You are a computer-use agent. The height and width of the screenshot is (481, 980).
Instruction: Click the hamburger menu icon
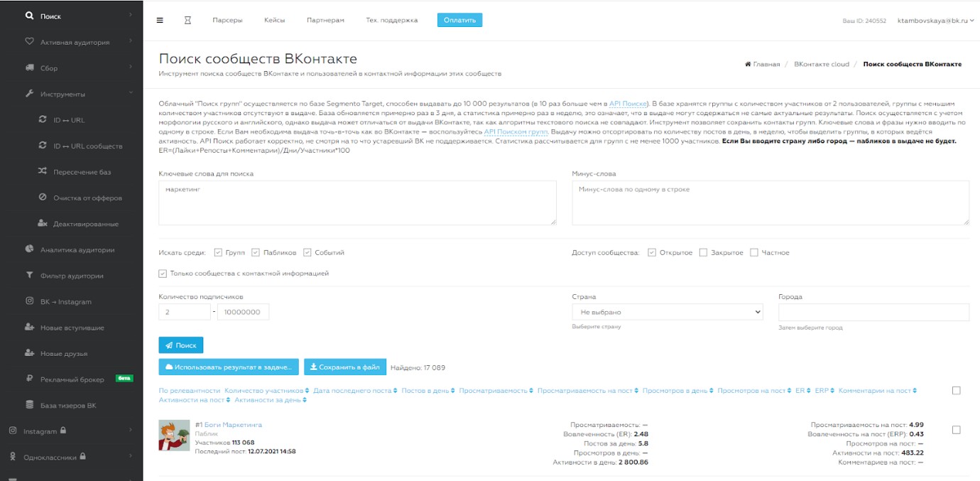click(x=160, y=20)
